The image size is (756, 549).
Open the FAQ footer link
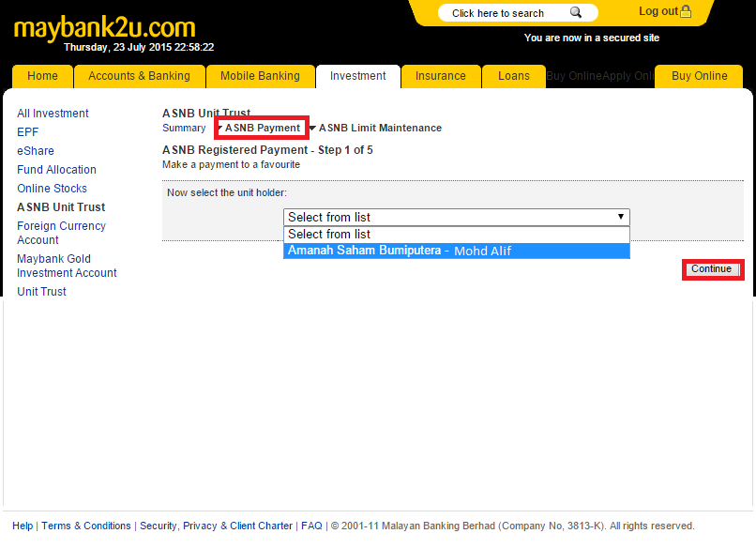tap(312, 526)
